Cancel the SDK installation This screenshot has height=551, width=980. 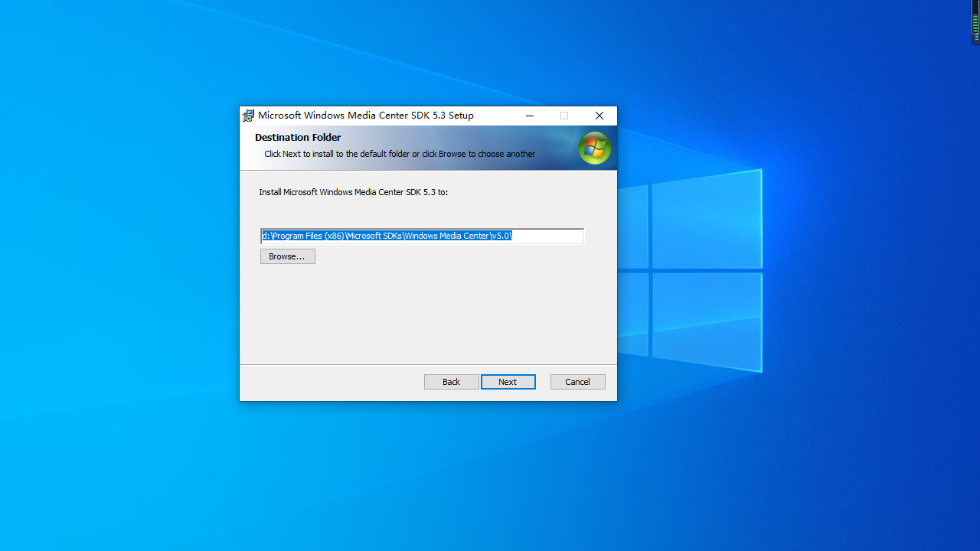577,381
